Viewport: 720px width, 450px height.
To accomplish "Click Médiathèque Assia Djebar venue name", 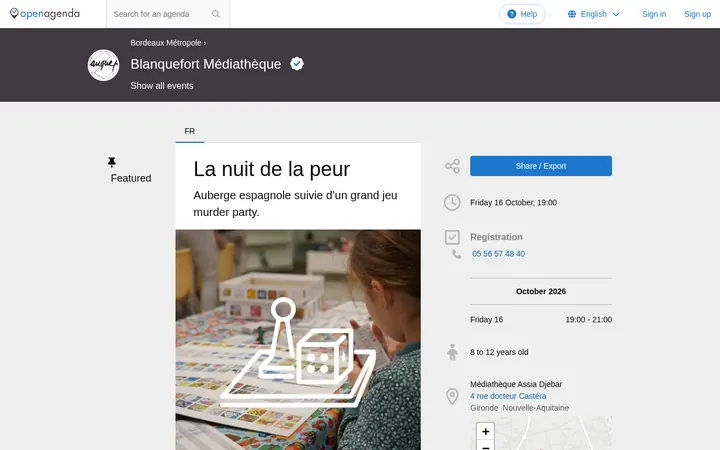I will [x=516, y=384].
